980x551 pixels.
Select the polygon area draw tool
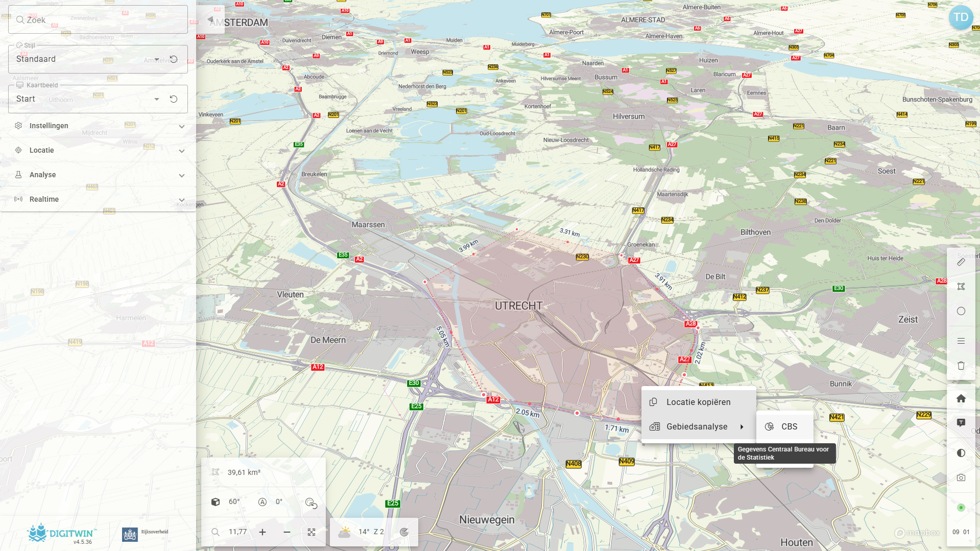tap(961, 286)
